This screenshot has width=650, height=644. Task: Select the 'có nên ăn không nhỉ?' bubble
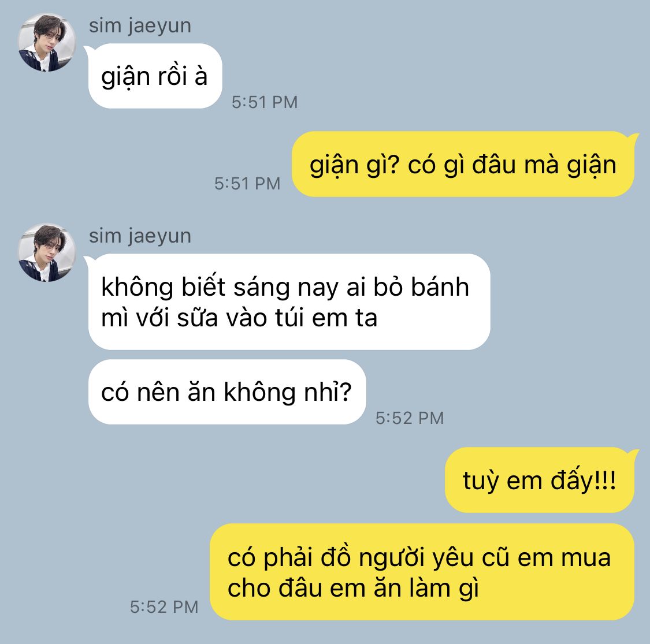click(226, 392)
